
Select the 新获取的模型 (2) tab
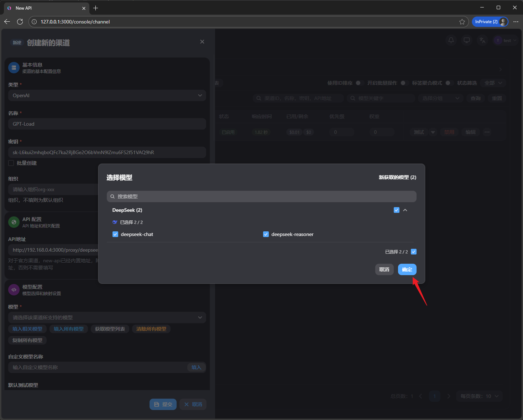pyautogui.click(x=397, y=177)
